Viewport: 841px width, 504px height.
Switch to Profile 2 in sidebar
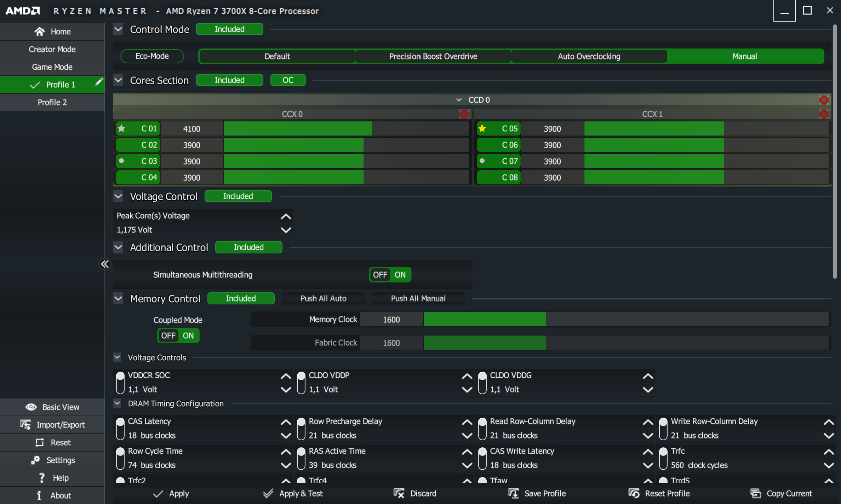coord(52,102)
